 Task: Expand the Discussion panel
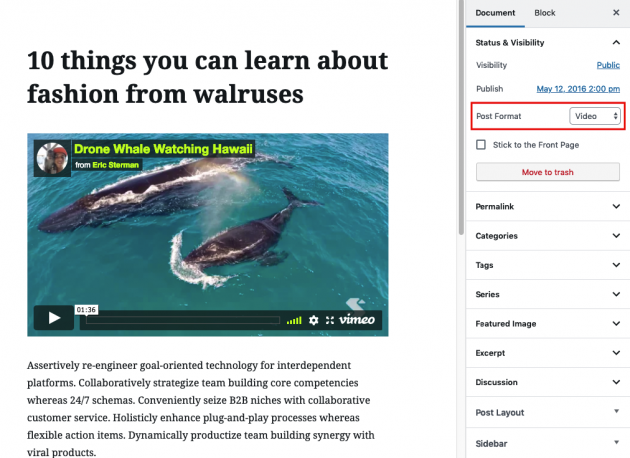tap(548, 382)
